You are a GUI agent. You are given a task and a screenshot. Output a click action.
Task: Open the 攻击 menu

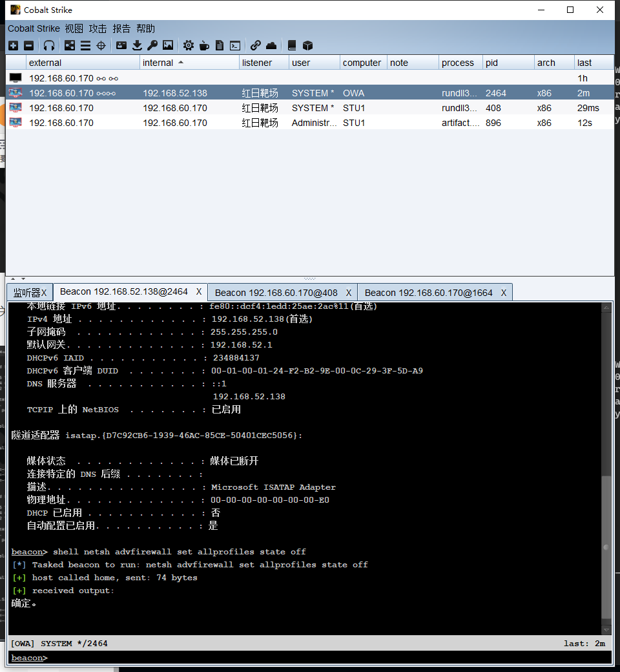(x=98, y=28)
